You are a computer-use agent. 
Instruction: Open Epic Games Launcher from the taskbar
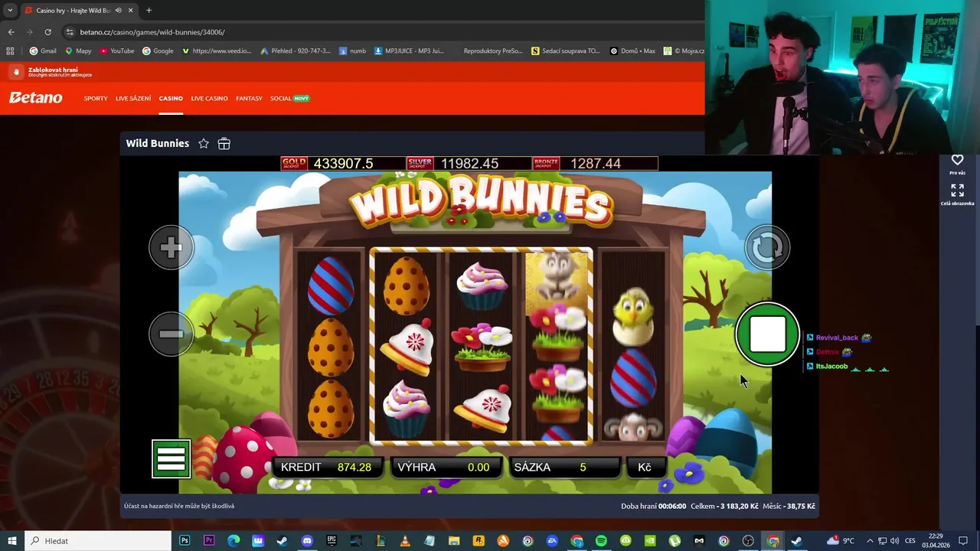click(332, 541)
